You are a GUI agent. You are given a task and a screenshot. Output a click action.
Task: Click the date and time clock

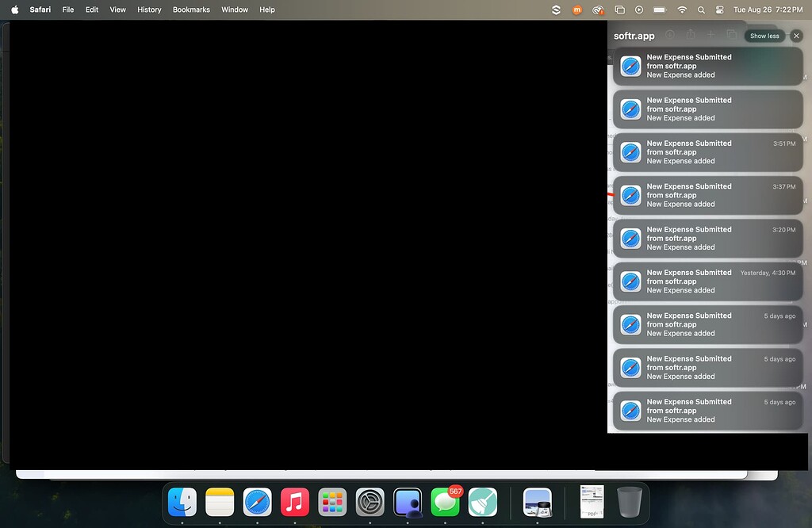768,10
